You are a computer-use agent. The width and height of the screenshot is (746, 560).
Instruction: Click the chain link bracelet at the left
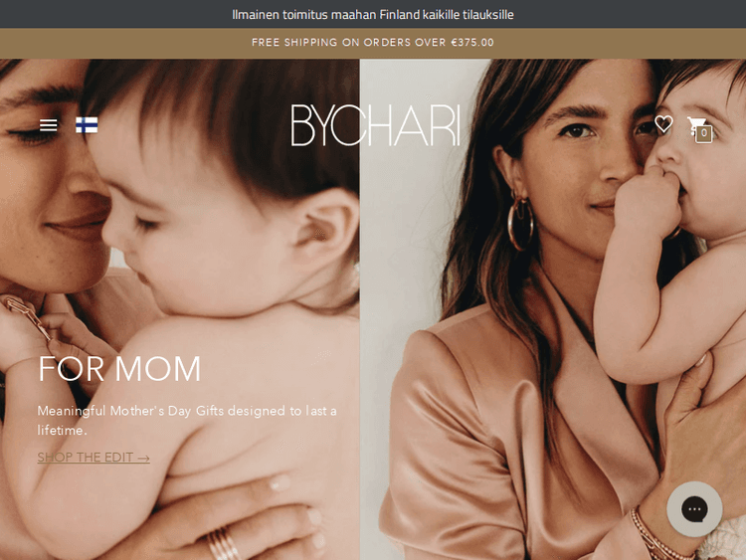coord(28,316)
